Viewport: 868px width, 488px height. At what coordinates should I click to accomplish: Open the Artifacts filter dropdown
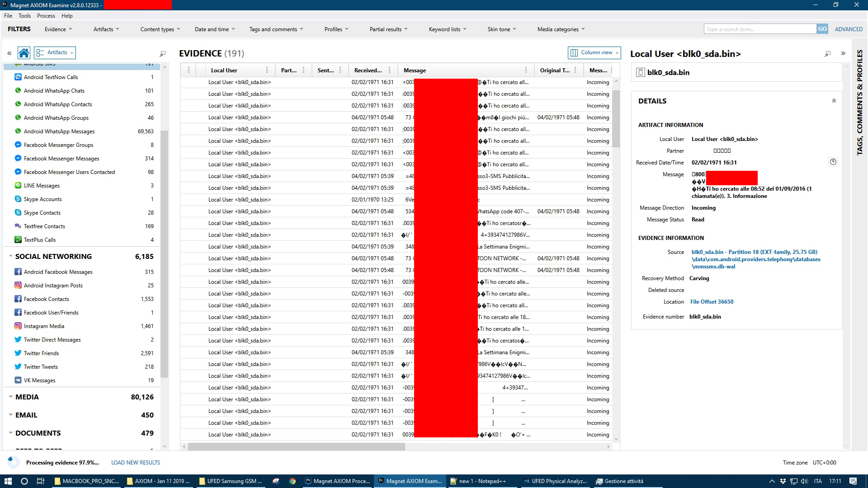pos(106,29)
